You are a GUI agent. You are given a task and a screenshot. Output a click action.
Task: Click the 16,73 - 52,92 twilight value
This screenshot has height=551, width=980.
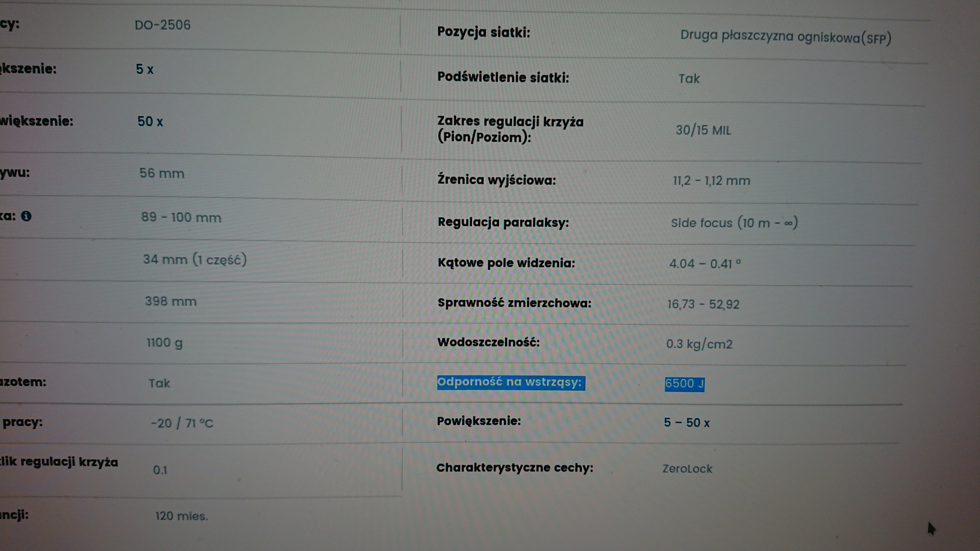703,304
